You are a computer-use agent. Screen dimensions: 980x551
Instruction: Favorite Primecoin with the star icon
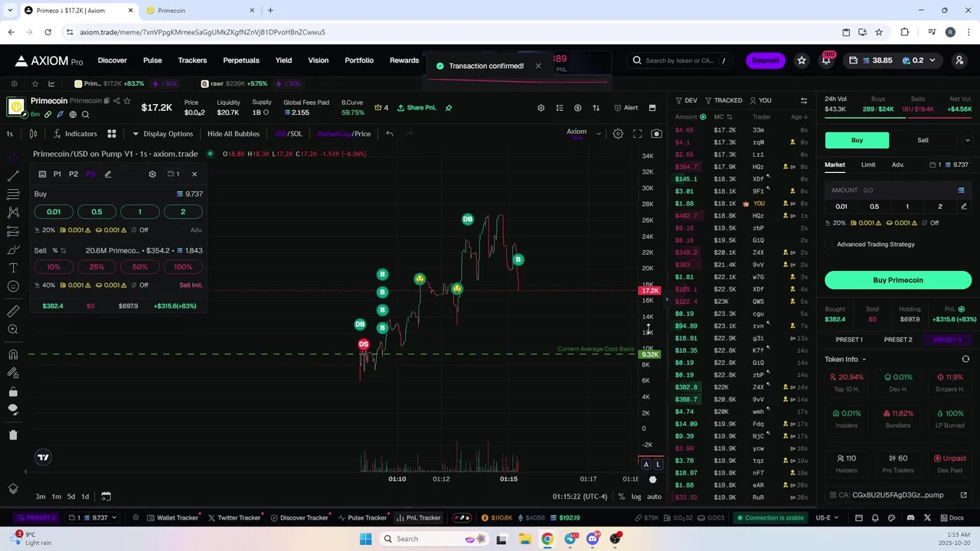[127, 101]
